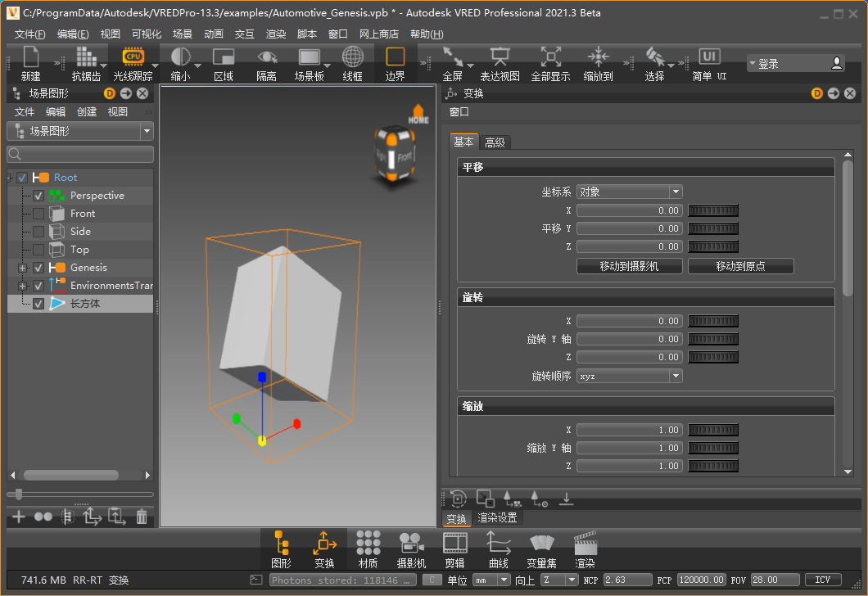The width and height of the screenshot is (868, 596).
Task: Check the Side view checkbox
Action: (38, 232)
